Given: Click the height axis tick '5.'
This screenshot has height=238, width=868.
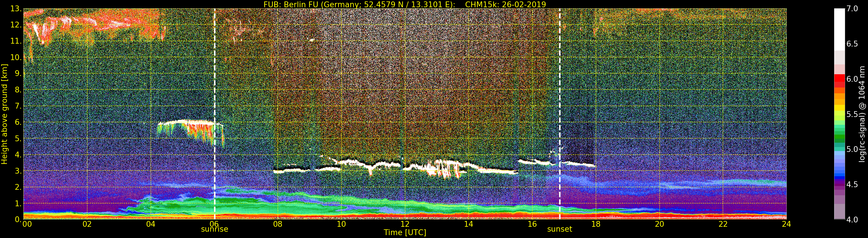Looking at the screenshot, I should 18,138.
